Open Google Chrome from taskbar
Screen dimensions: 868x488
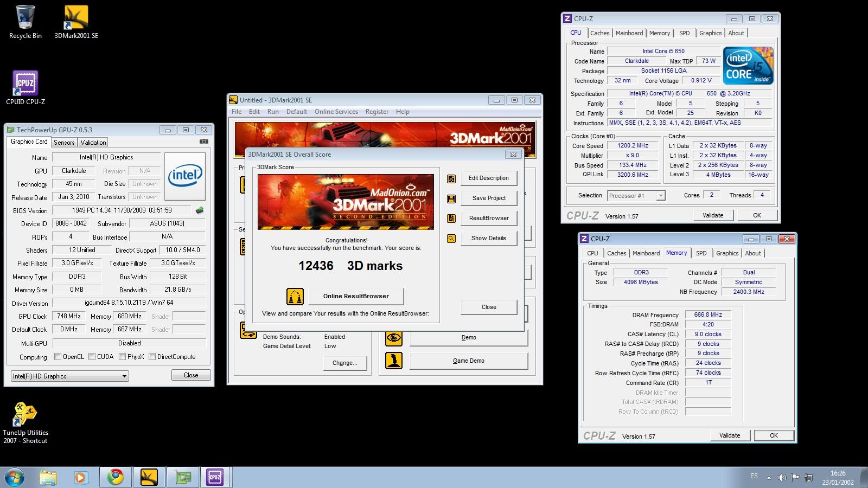click(x=115, y=477)
